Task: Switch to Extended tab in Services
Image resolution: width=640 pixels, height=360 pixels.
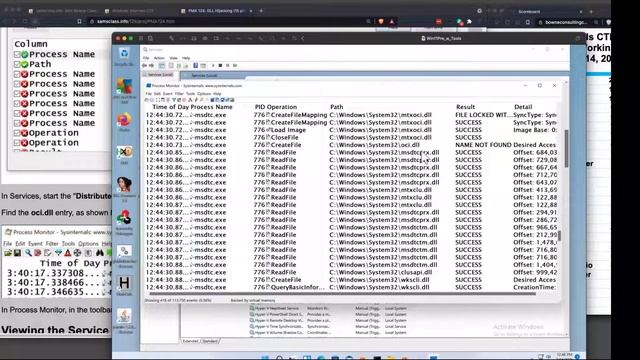Action: tap(190, 341)
